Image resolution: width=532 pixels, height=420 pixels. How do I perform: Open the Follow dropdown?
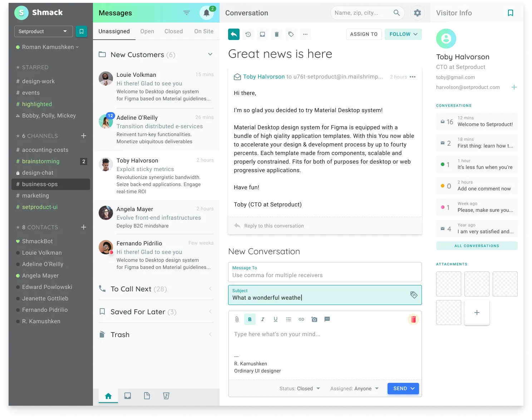[403, 34]
